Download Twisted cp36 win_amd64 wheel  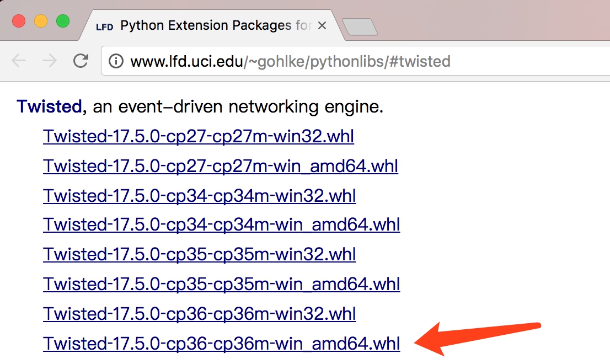pyautogui.click(x=221, y=344)
